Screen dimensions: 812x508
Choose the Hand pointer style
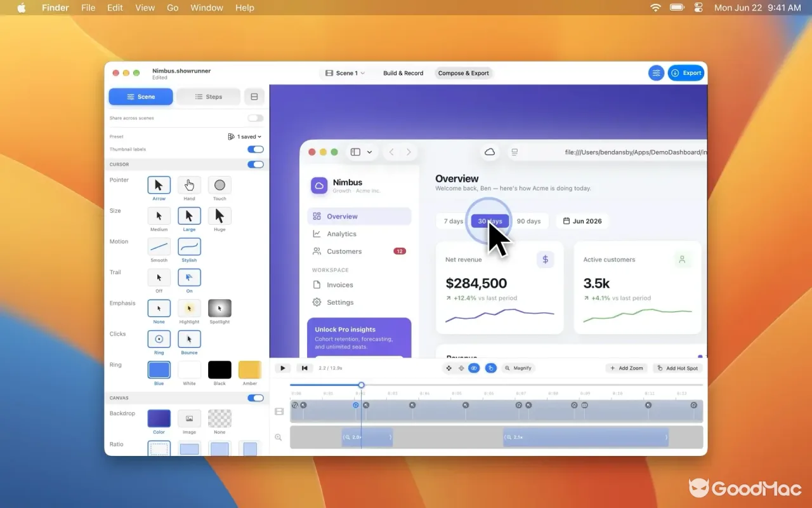(189, 185)
